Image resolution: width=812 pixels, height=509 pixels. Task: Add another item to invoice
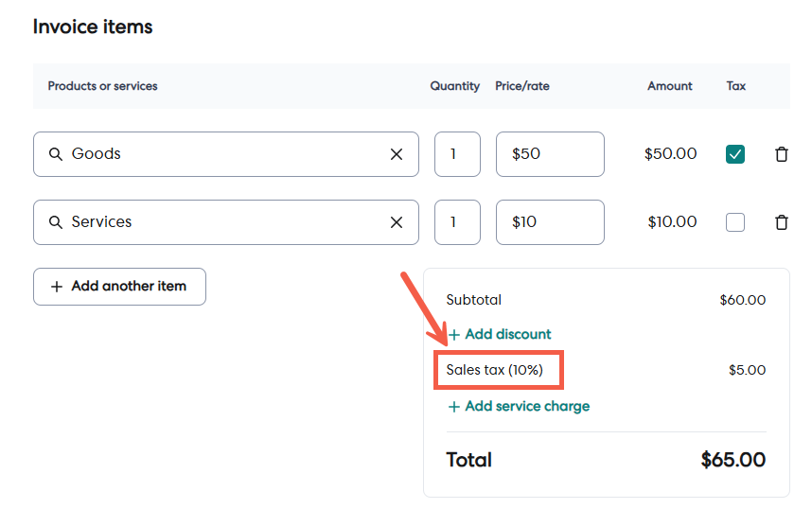tap(119, 287)
